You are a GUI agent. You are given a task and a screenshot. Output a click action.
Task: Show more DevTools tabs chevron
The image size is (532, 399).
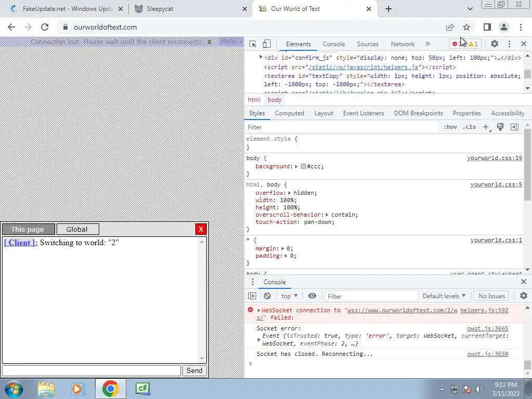pyautogui.click(x=428, y=44)
